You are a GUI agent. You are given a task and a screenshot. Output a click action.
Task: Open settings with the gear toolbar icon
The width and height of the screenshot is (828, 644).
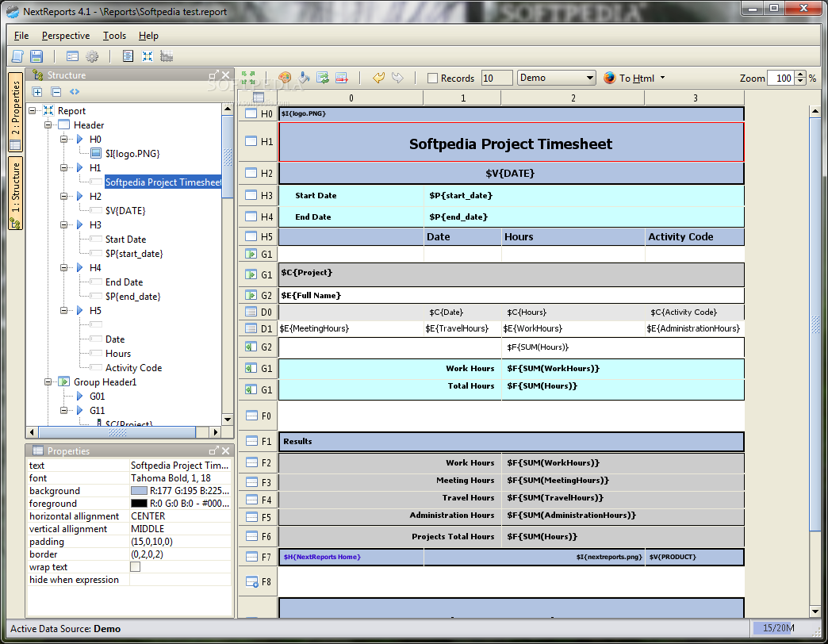pyautogui.click(x=92, y=56)
